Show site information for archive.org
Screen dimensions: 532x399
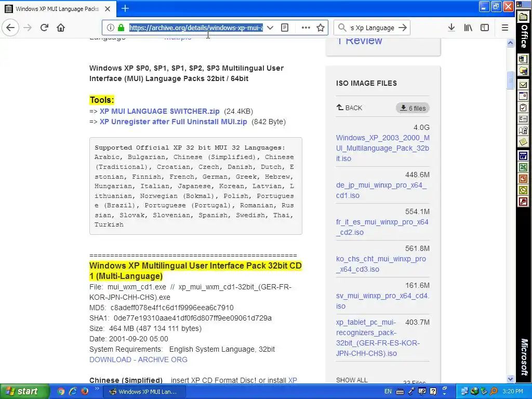(110, 28)
